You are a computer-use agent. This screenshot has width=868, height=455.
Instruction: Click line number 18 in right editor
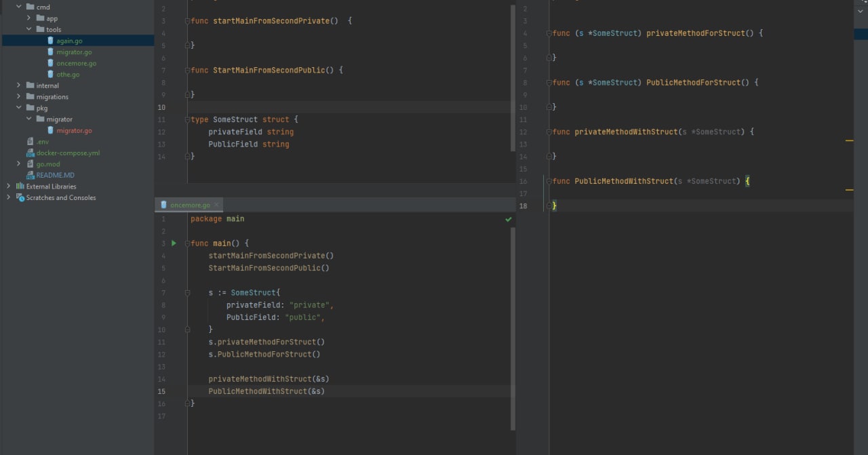(524, 205)
